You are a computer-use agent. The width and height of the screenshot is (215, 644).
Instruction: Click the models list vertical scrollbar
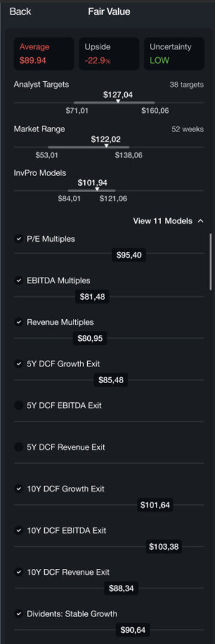click(x=211, y=261)
